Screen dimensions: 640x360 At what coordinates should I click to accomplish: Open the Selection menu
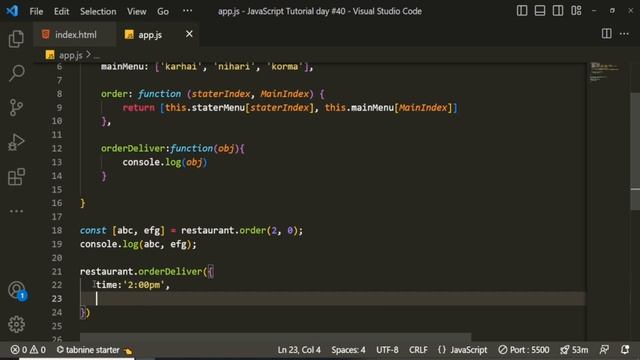click(98, 11)
